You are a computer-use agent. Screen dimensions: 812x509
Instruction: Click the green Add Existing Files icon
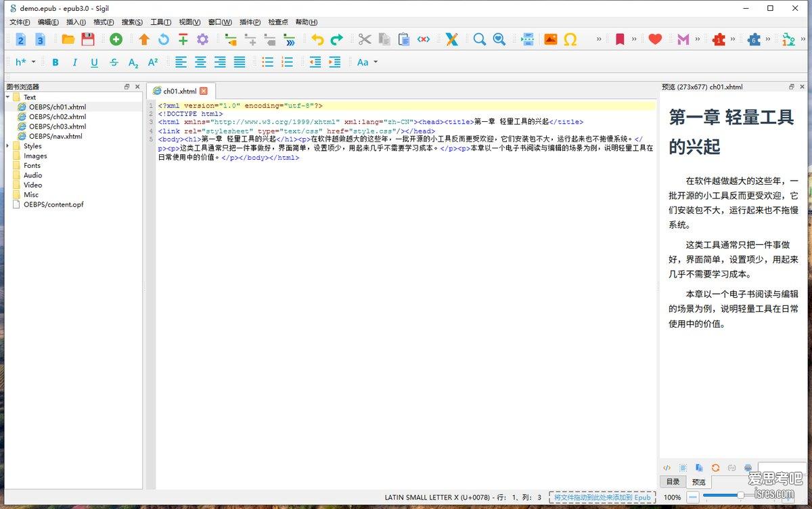tap(116, 39)
